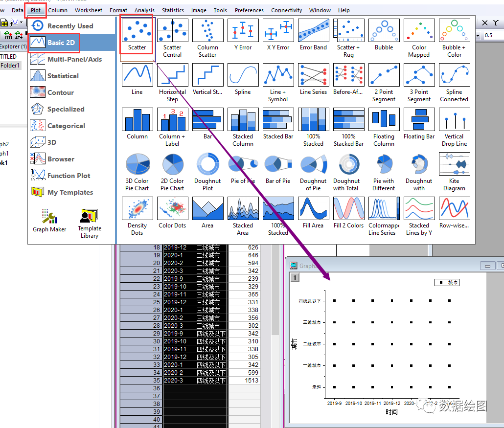Open the Plot menu
The image size is (504, 428).
(36, 10)
